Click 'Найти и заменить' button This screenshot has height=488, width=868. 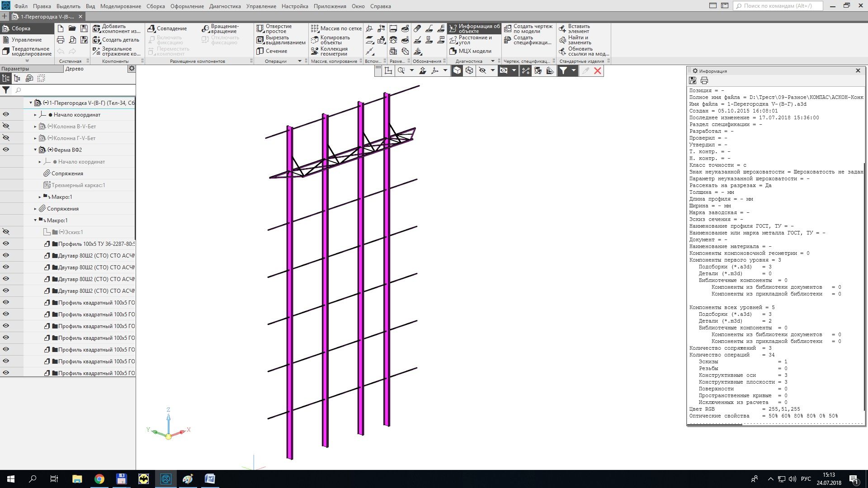click(574, 40)
